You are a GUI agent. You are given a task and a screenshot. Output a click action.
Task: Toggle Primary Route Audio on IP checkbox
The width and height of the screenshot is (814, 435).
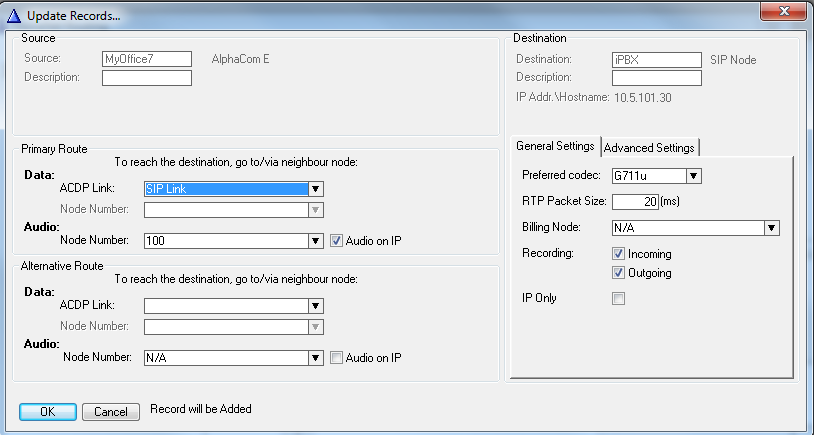(x=337, y=240)
